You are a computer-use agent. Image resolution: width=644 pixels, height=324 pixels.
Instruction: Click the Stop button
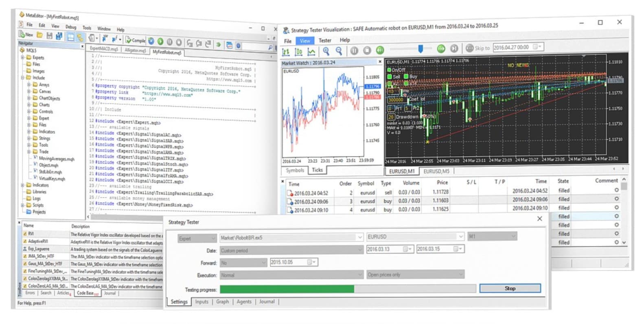pyautogui.click(x=510, y=288)
